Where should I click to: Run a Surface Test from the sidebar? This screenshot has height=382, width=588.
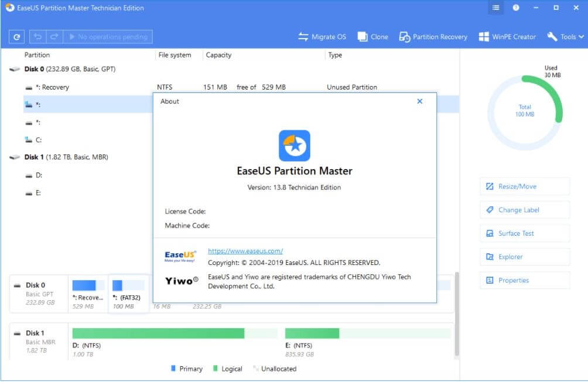[x=524, y=233]
